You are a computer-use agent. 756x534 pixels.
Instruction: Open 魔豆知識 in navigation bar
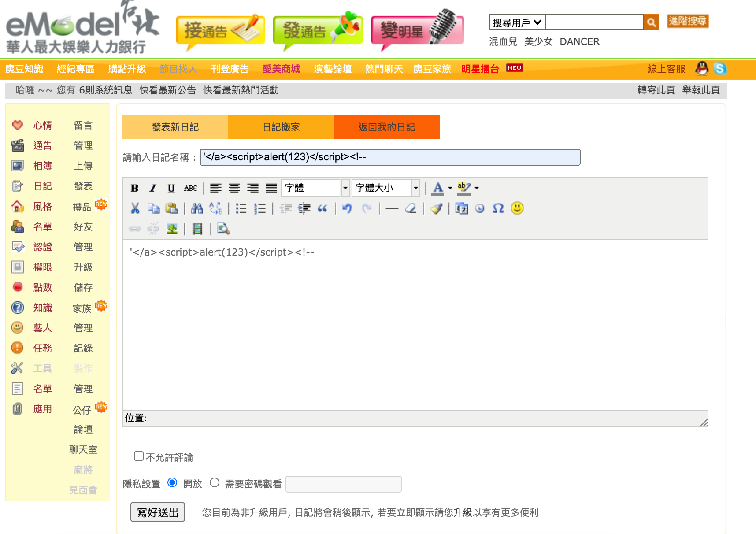pyautogui.click(x=24, y=69)
